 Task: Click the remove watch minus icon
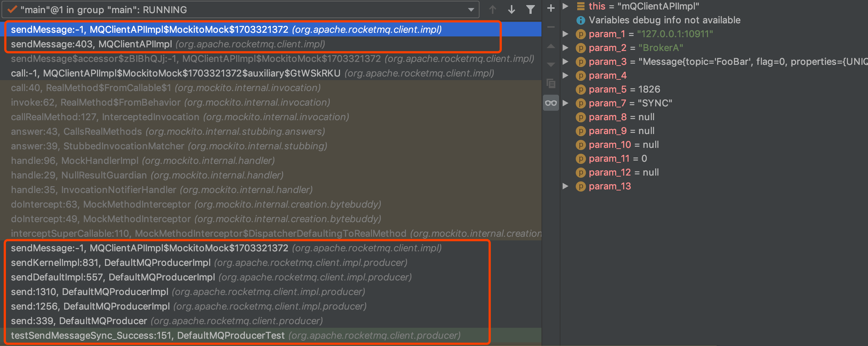(x=551, y=27)
